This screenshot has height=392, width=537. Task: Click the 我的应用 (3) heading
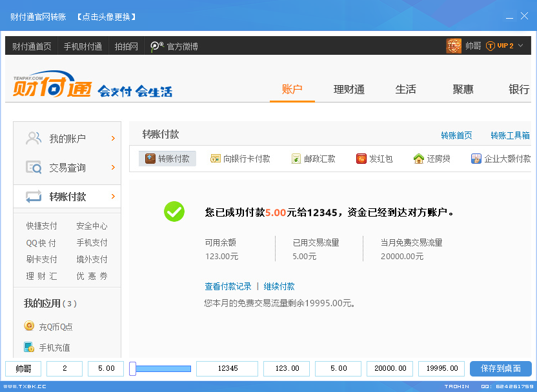(x=50, y=304)
